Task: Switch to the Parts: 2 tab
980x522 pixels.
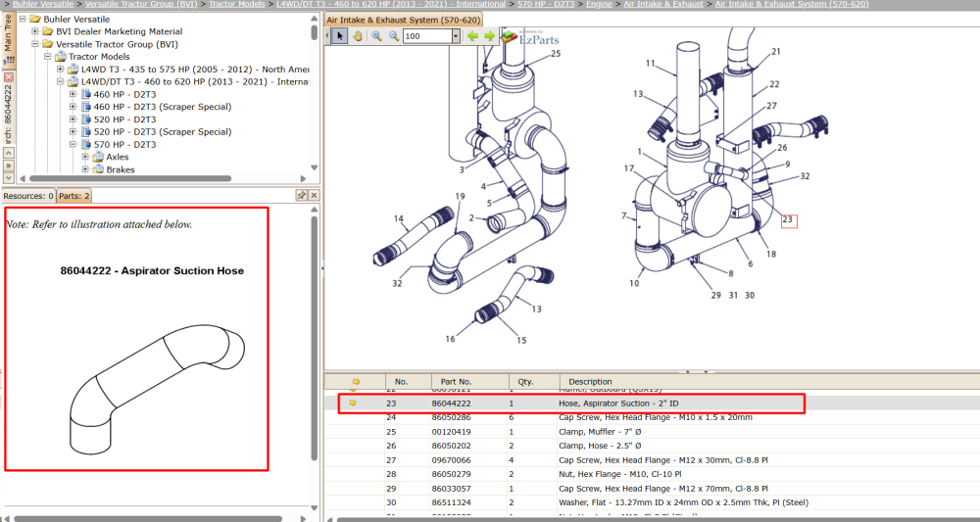Action: pyautogui.click(x=74, y=196)
